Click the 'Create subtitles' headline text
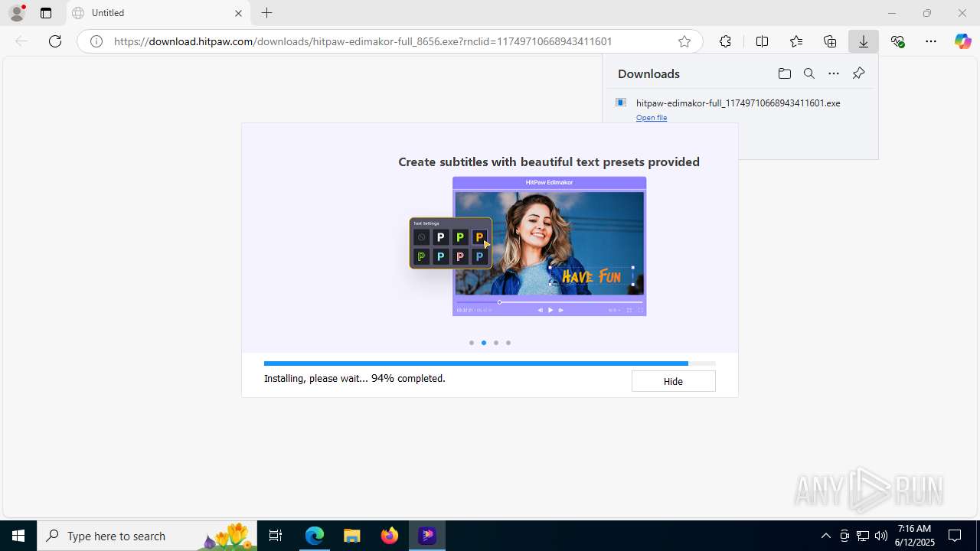The width and height of the screenshot is (980, 551). [549, 161]
